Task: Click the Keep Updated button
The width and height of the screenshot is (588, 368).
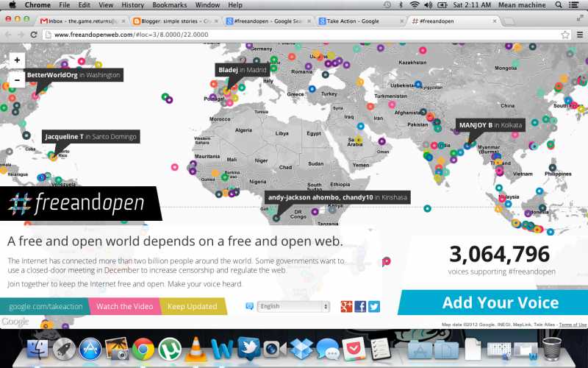Action: point(193,306)
